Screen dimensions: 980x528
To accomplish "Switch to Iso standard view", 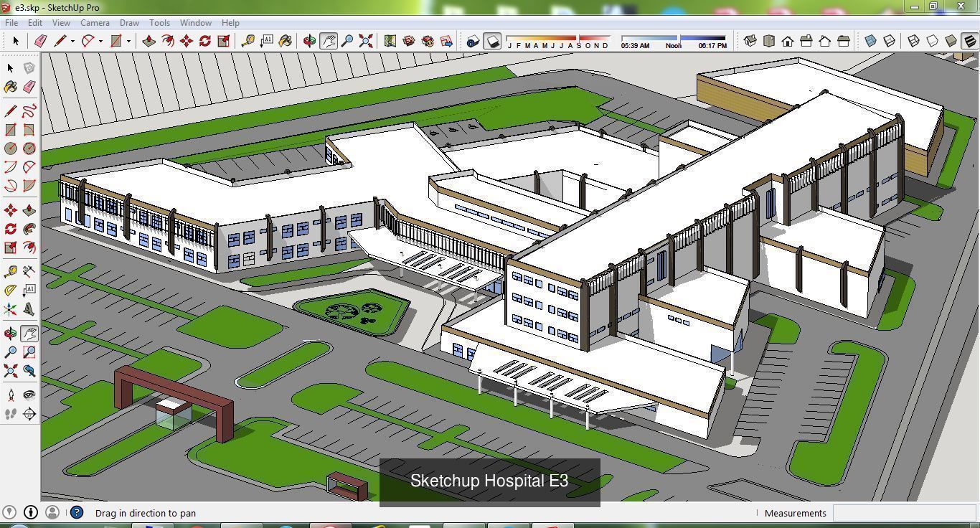I will tap(750, 41).
